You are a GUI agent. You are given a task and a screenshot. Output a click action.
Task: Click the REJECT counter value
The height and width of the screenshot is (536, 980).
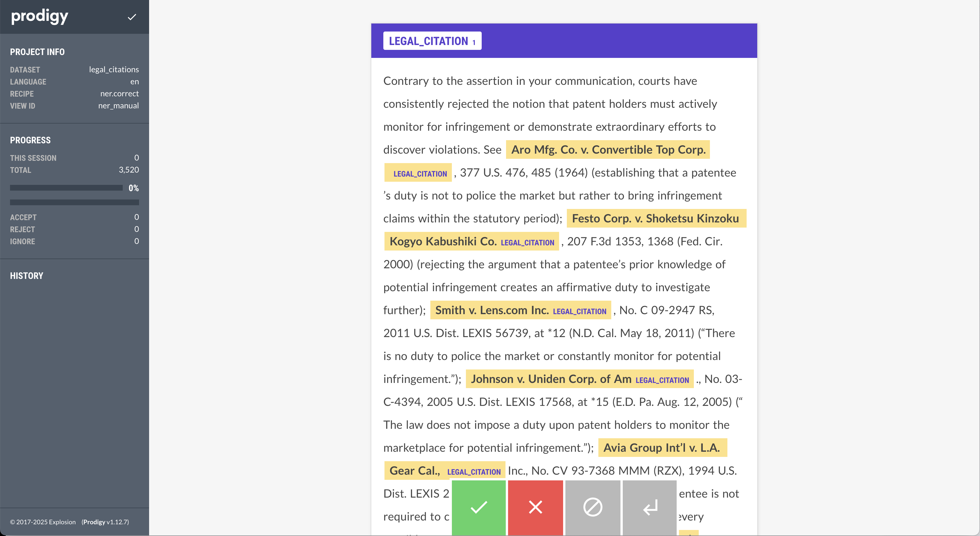click(x=136, y=229)
